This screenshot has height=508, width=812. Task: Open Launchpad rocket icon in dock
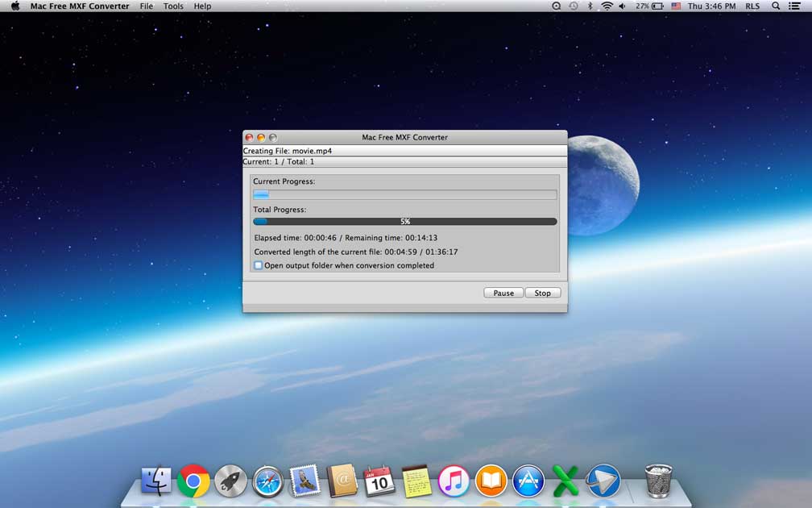click(230, 481)
